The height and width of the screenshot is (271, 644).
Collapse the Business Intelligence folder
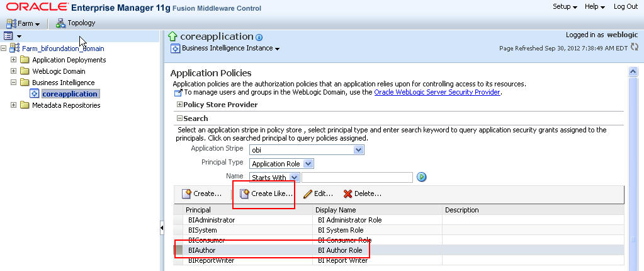tap(14, 83)
